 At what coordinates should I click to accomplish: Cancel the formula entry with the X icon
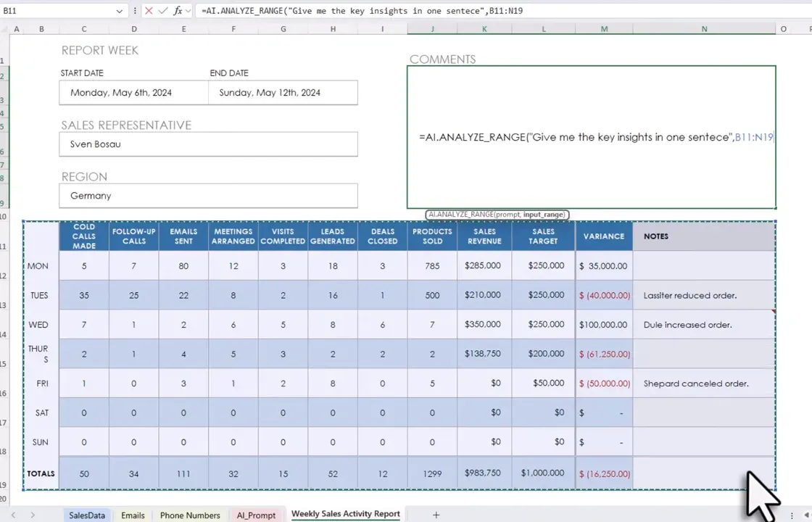coord(149,11)
